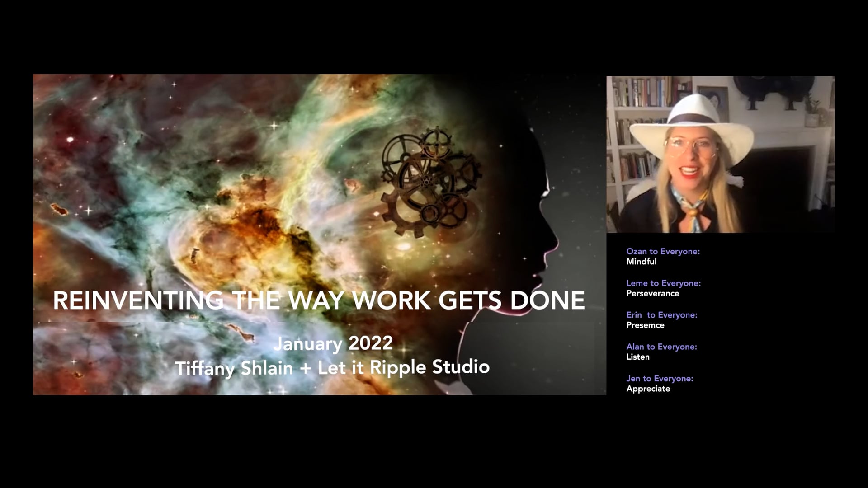
Task: Click chat sender 'Leme to Everyone:'
Action: click(x=664, y=283)
